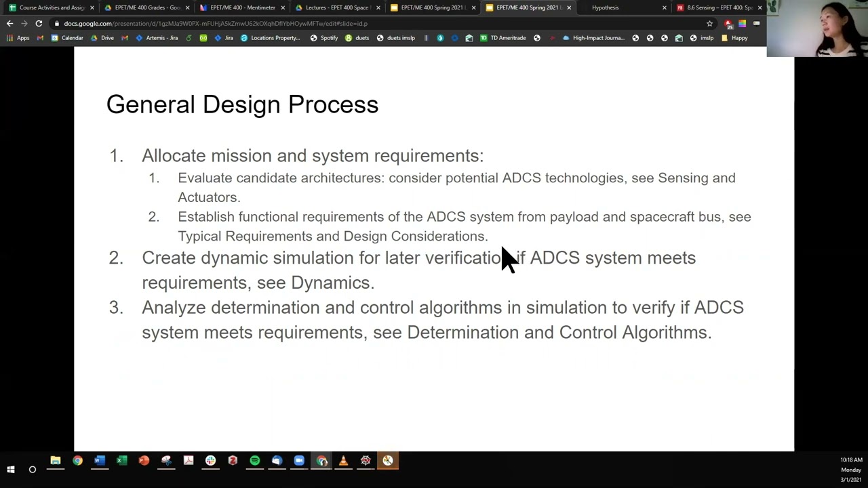The height and width of the screenshot is (488, 868).
Task: Open the Locations Property bookmark
Action: tap(270, 38)
